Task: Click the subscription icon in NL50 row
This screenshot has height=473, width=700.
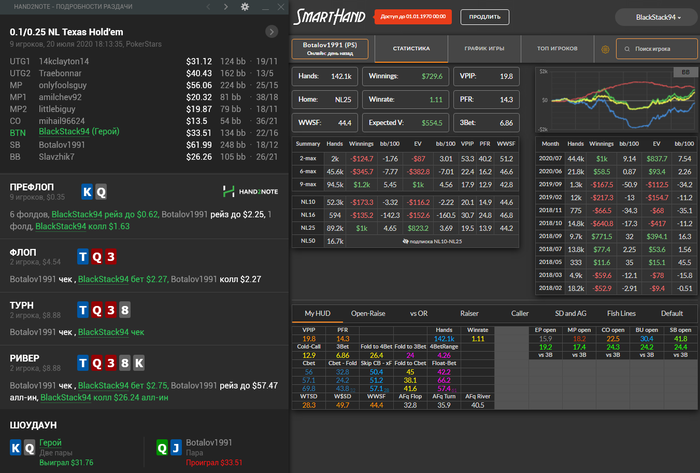Action: click(x=405, y=241)
